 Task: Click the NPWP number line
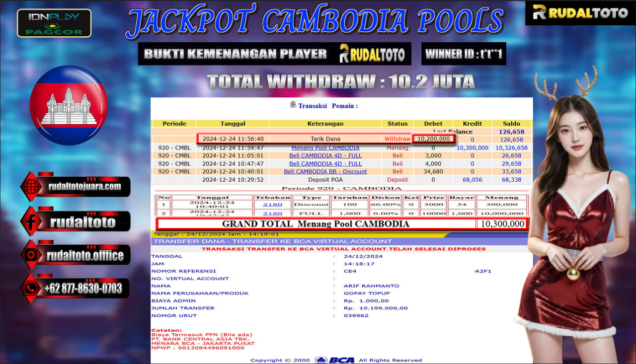pos(198,348)
